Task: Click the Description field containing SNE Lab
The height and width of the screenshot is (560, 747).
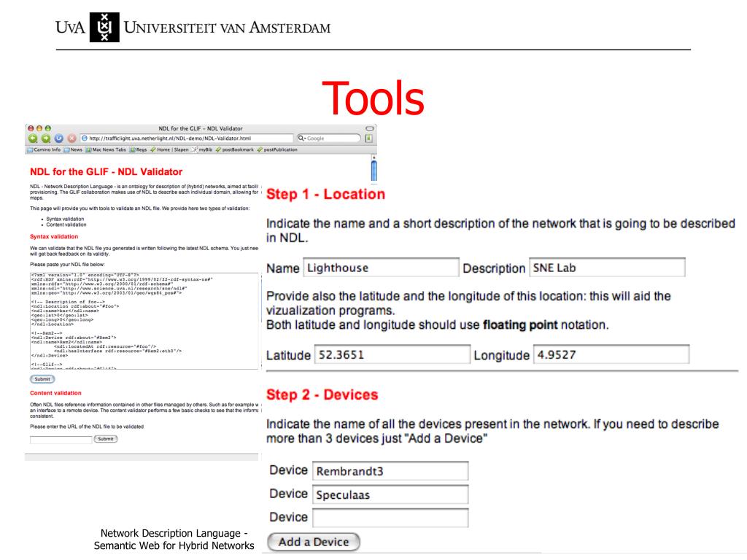Action: click(x=607, y=268)
